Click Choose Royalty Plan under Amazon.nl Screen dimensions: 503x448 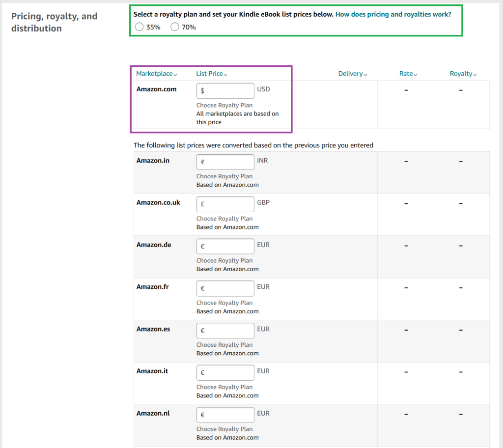tap(224, 429)
